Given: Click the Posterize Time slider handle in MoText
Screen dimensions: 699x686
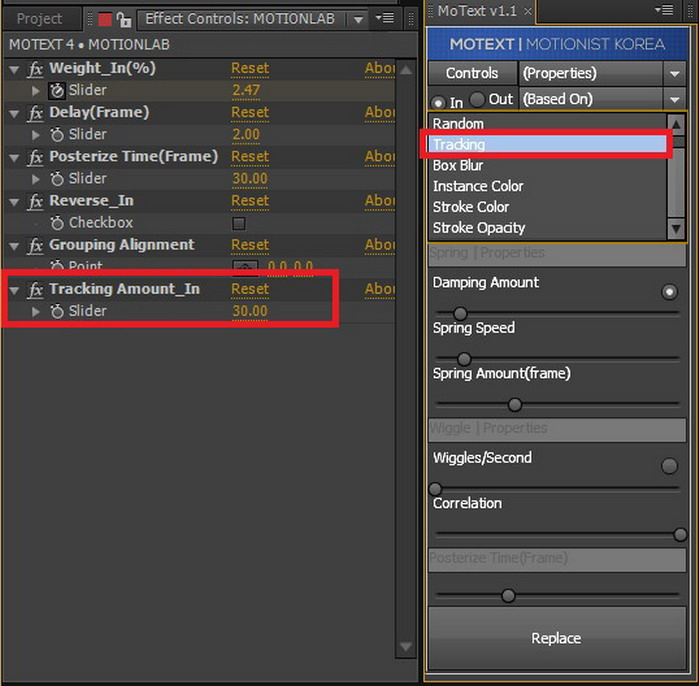Looking at the screenshot, I should (508, 596).
